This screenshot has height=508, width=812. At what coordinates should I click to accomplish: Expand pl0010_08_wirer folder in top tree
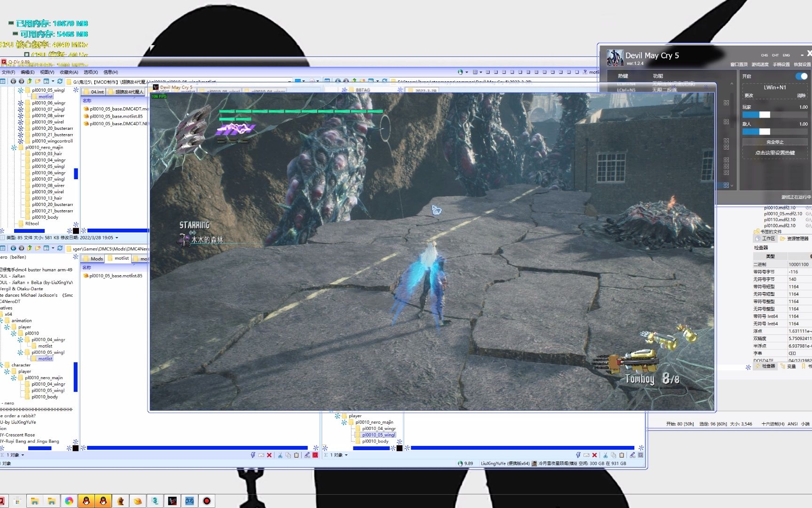[20, 115]
